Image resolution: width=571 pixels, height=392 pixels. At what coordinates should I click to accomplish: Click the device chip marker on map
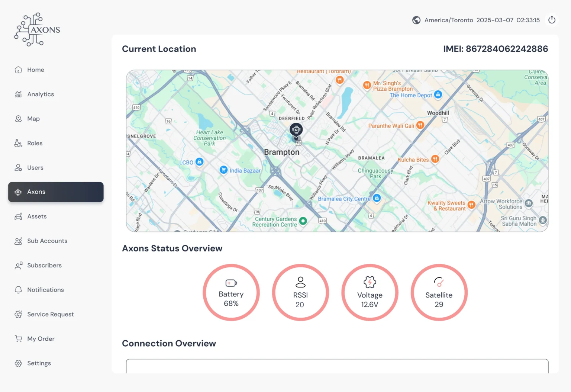click(296, 130)
